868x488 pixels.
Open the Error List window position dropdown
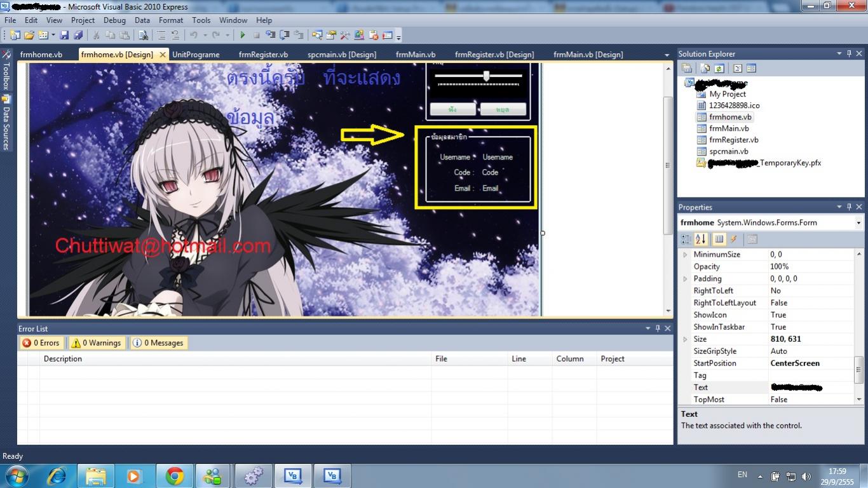coord(648,329)
